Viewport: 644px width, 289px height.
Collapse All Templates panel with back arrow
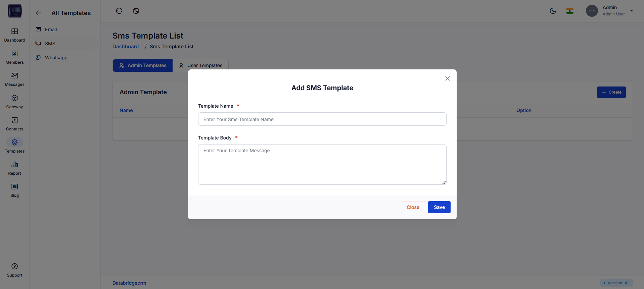[x=38, y=13]
